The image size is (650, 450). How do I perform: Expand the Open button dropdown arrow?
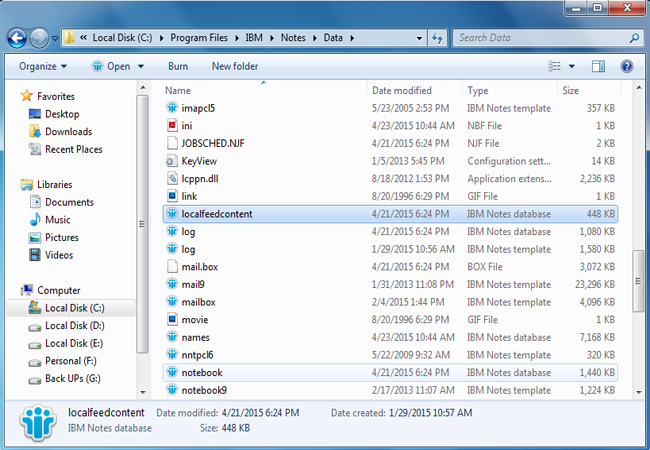(x=141, y=67)
